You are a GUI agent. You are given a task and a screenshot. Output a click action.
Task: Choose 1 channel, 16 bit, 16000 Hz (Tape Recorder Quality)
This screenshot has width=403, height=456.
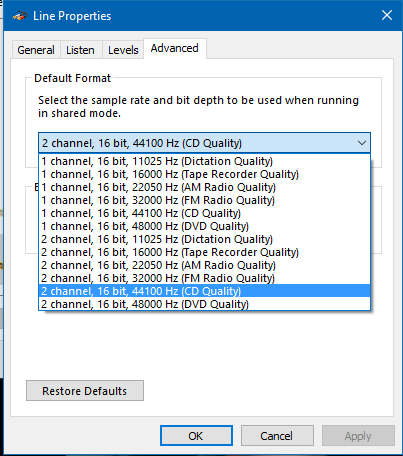coord(204,174)
